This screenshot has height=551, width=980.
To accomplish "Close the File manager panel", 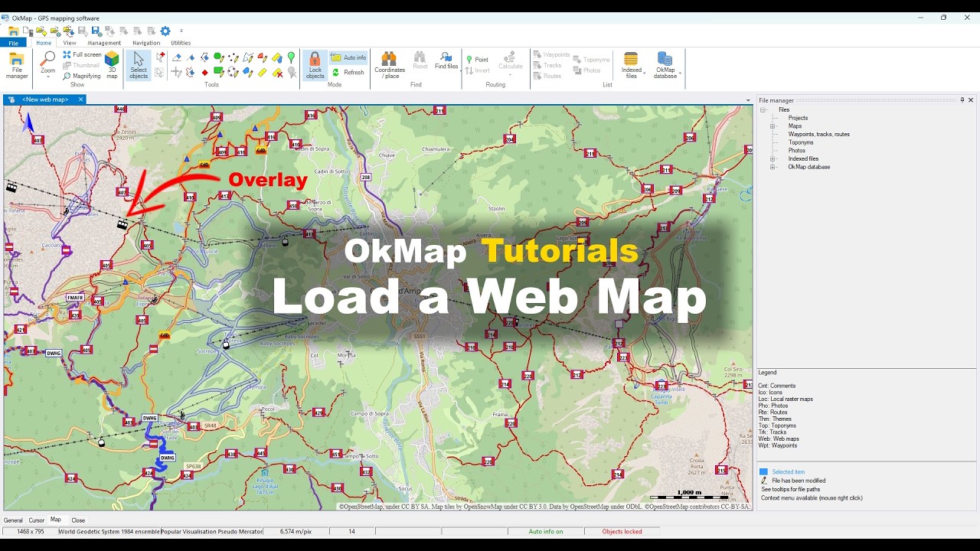I will tap(971, 100).
